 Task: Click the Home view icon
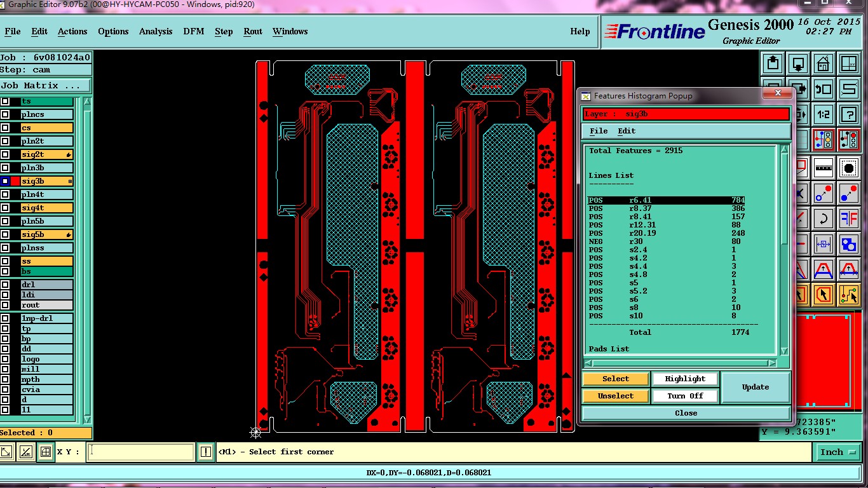pyautogui.click(x=824, y=63)
